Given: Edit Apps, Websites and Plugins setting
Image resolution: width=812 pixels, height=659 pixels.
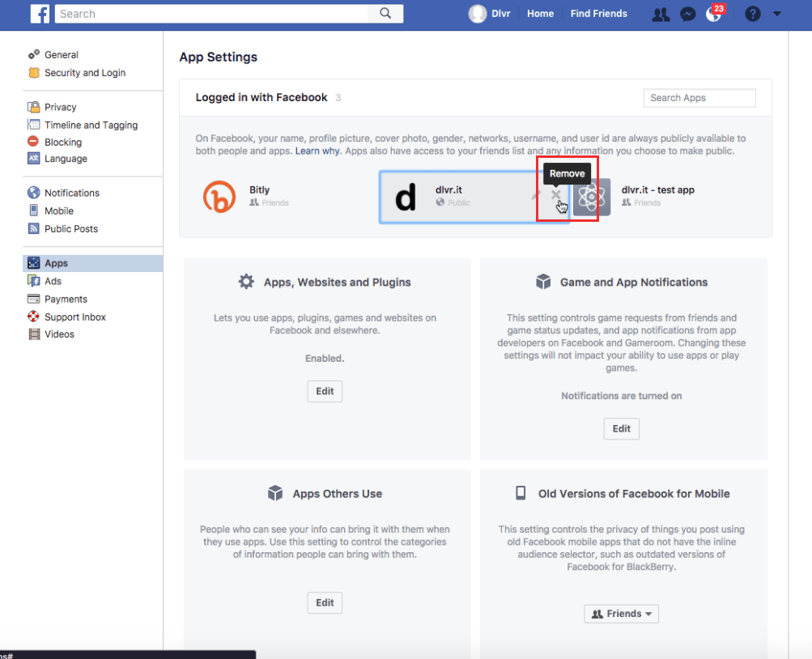Looking at the screenshot, I should pos(325,391).
